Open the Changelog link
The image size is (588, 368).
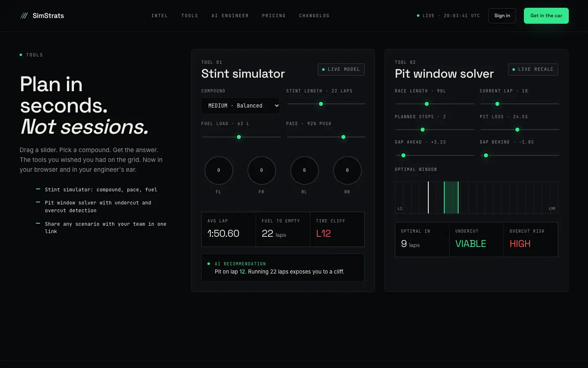[x=314, y=16]
